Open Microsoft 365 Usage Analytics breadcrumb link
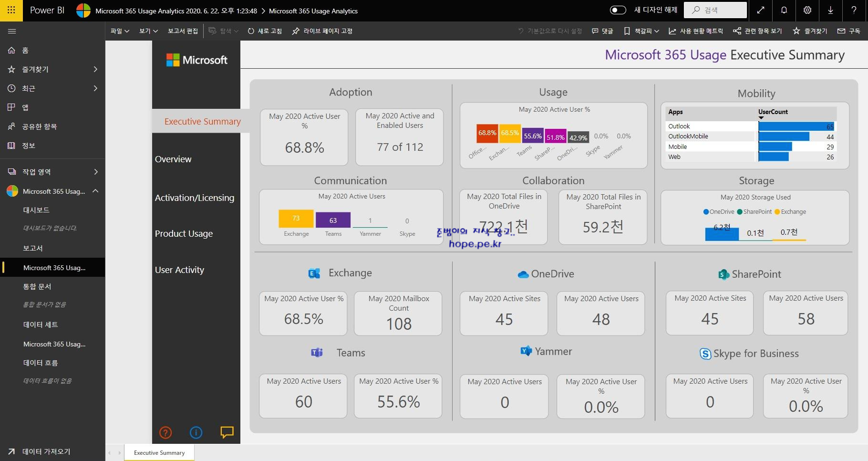 click(x=313, y=11)
